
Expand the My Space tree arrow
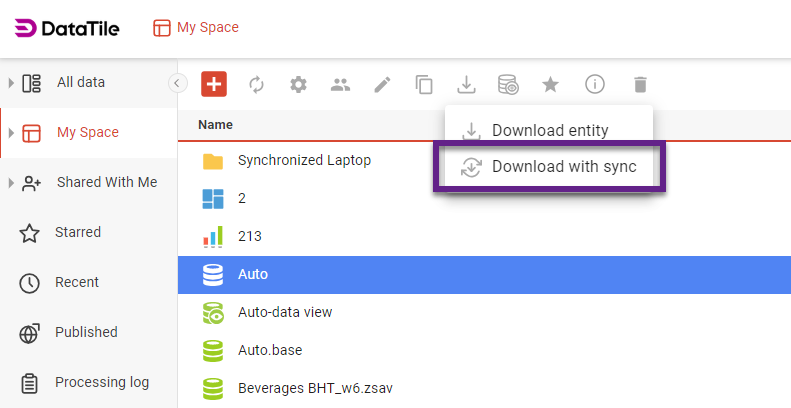click(10, 133)
